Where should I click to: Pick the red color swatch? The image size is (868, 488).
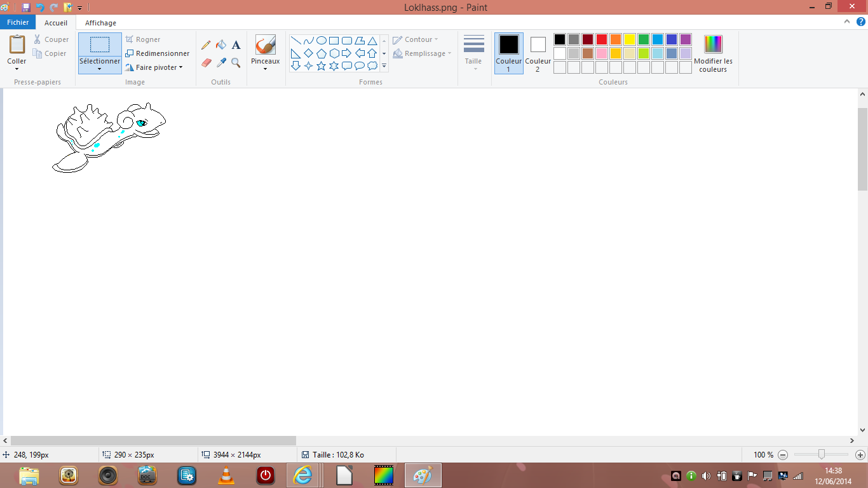pos(602,39)
